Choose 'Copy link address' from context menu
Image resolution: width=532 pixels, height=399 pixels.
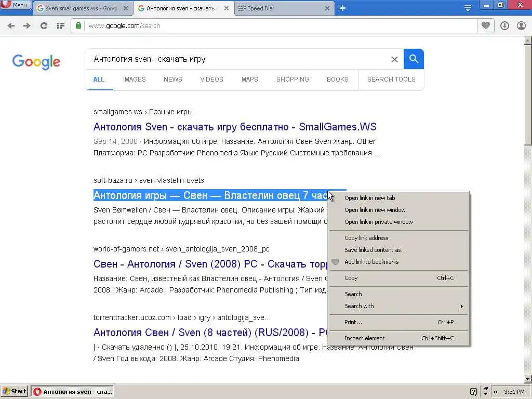tap(399, 238)
